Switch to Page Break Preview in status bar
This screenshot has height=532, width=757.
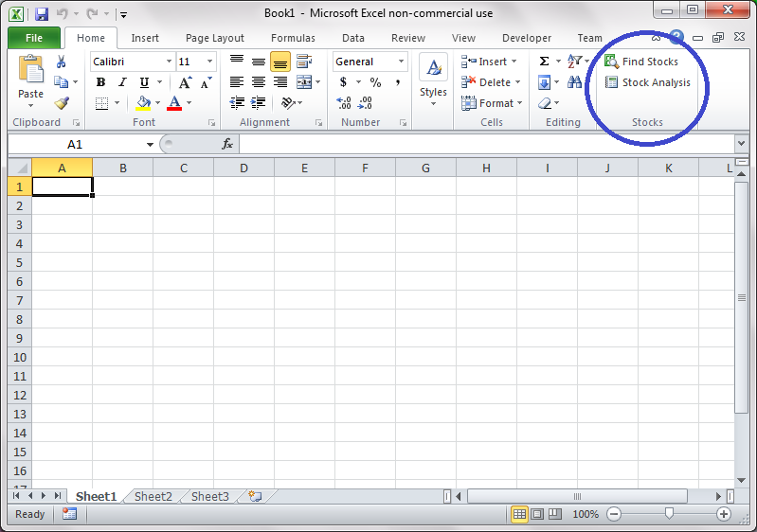point(555,514)
